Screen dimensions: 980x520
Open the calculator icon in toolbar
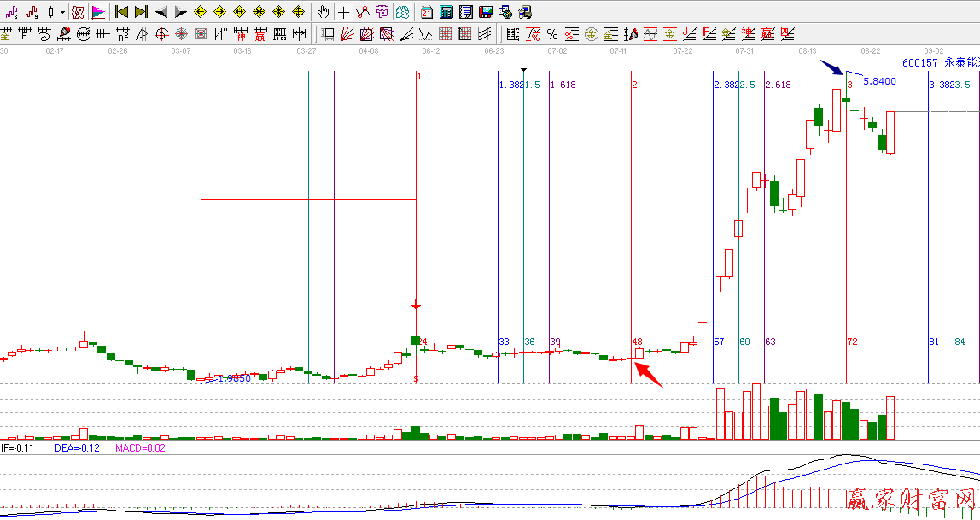coord(446,12)
